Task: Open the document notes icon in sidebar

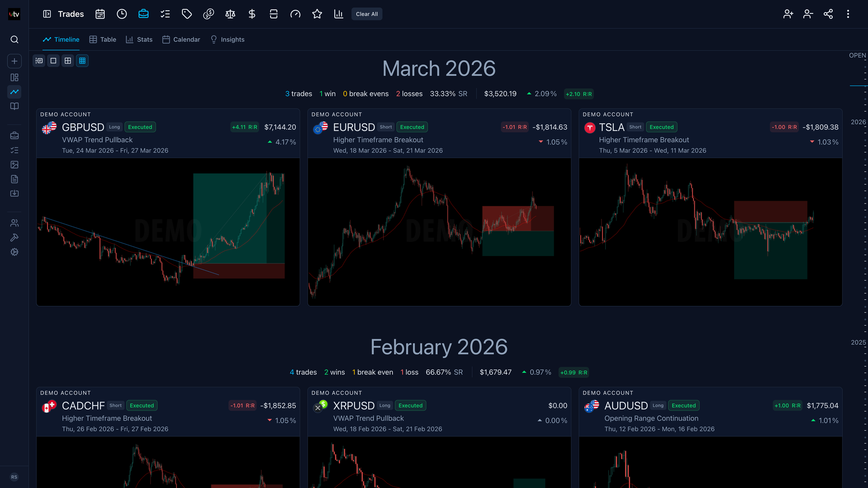Action: click(x=14, y=179)
